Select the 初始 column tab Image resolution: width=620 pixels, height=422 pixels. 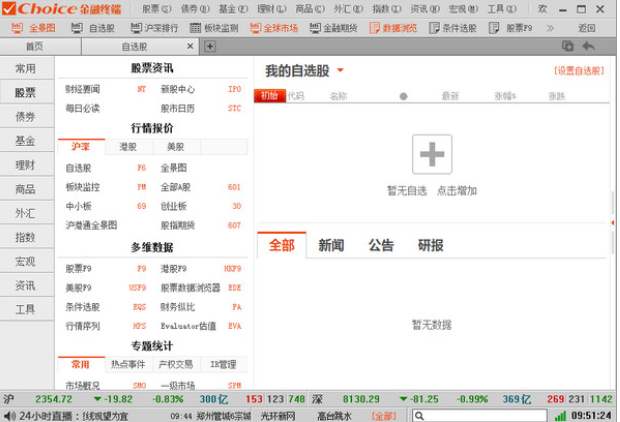tap(270, 96)
